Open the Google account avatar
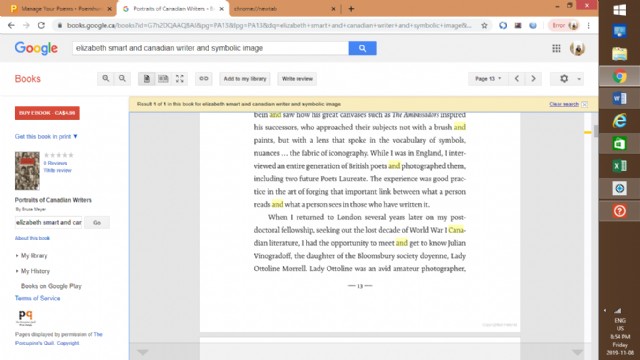This screenshot has height=360, width=640. coord(577,48)
